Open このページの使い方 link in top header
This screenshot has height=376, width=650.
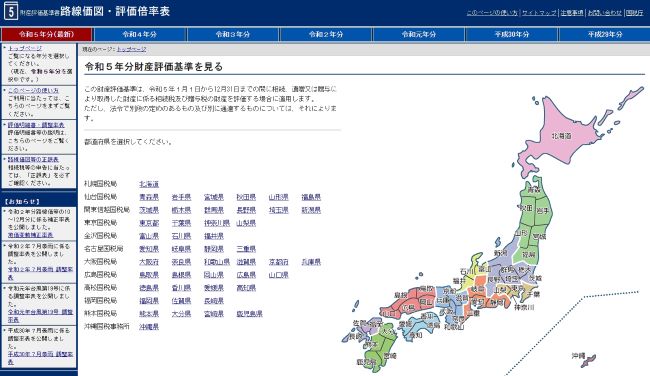(x=492, y=13)
